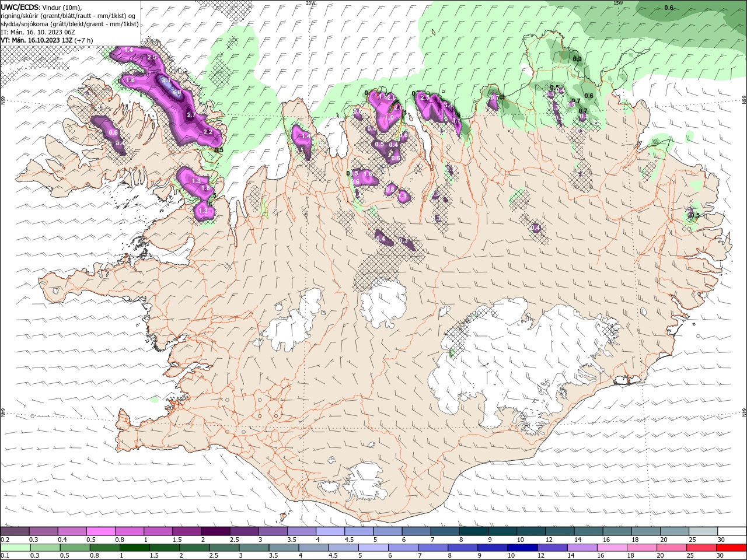This screenshot has width=747, height=560.
Task: Select the white swatch after 30, upper row
Action: (x=732, y=531)
